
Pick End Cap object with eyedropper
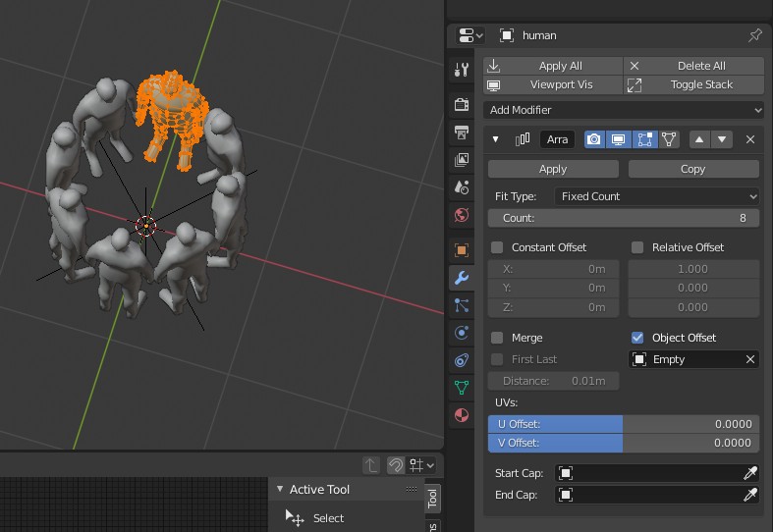(x=750, y=495)
